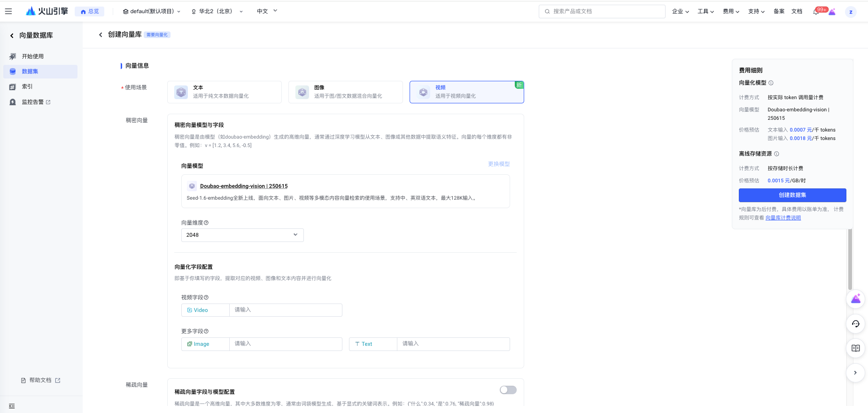This screenshot has width=868, height=413.
Task: Click the 创建数据集 button
Action: click(792, 195)
